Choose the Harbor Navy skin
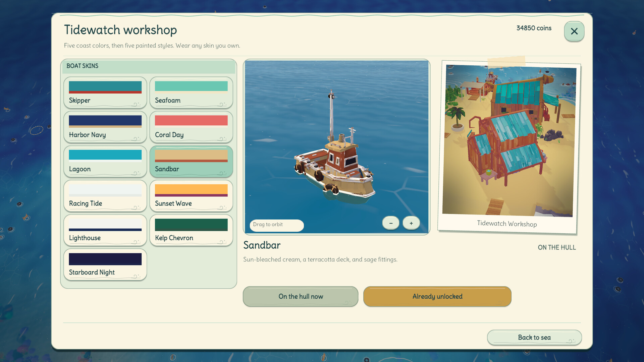Image resolution: width=644 pixels, height=362 pixels. tap(105, 127)
